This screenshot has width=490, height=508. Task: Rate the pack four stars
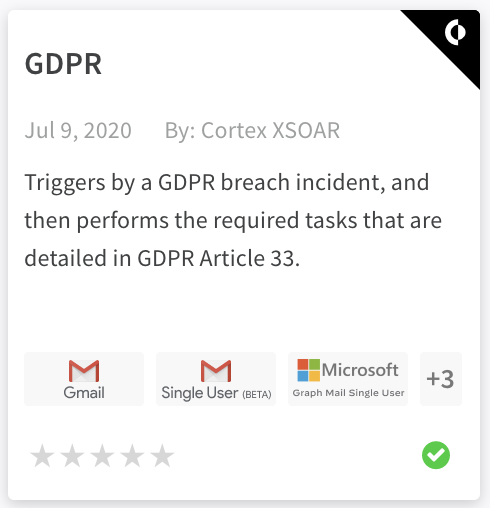132,455
